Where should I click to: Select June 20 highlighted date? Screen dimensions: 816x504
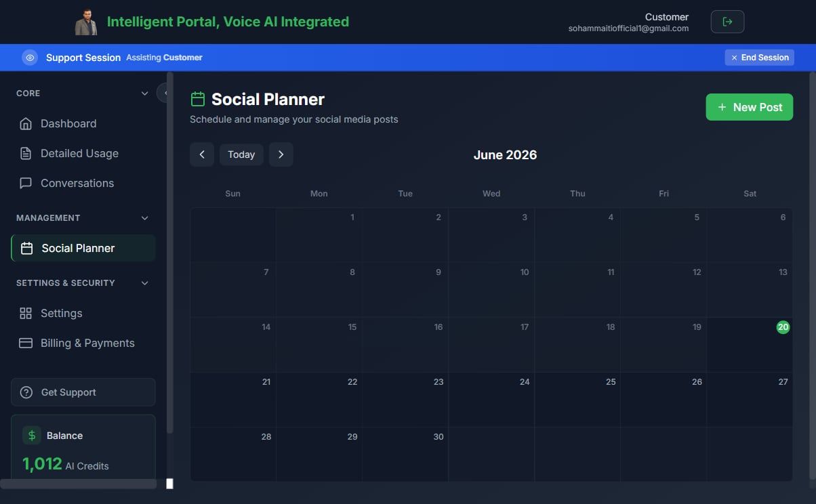pos(783,327)
